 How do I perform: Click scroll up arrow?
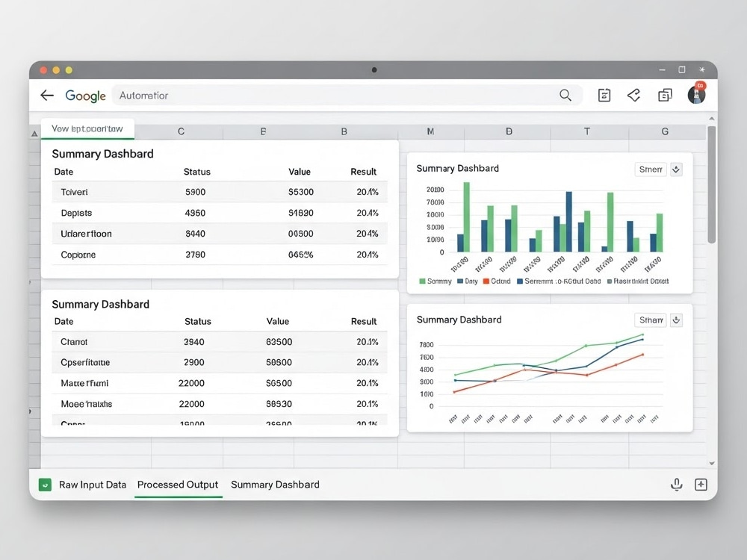pos(712,119)
